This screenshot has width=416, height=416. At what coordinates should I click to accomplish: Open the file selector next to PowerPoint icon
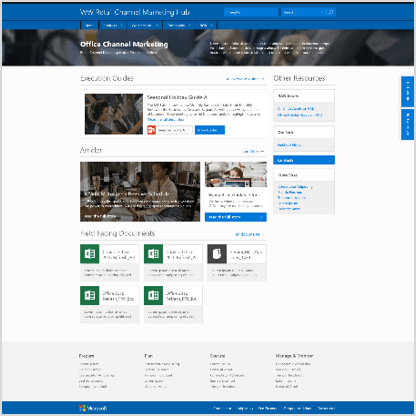pyautogui.click(x=174, y=130)
